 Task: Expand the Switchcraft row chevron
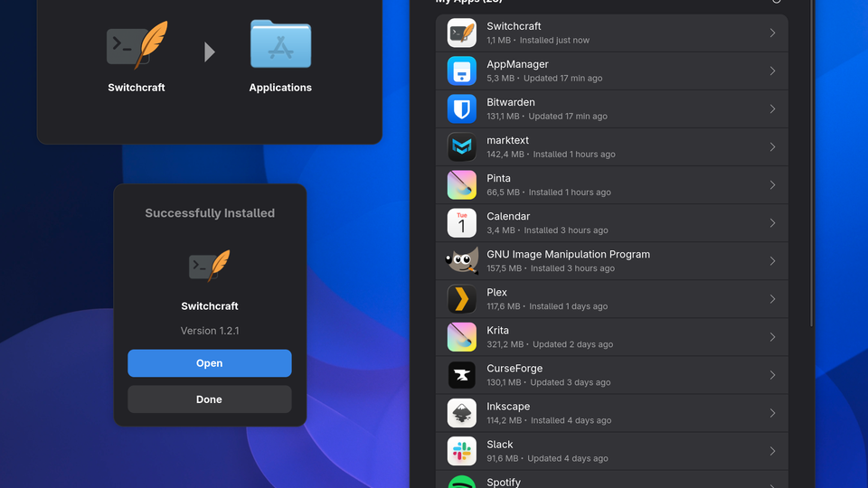pyautogui.click(x=772, y=33)
